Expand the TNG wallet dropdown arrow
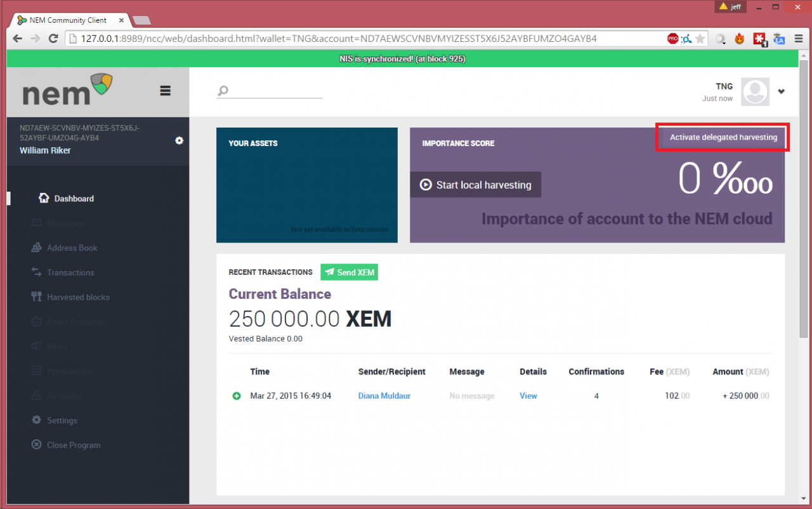This screenshot has width=812, height=509. [x=781, y=91]
